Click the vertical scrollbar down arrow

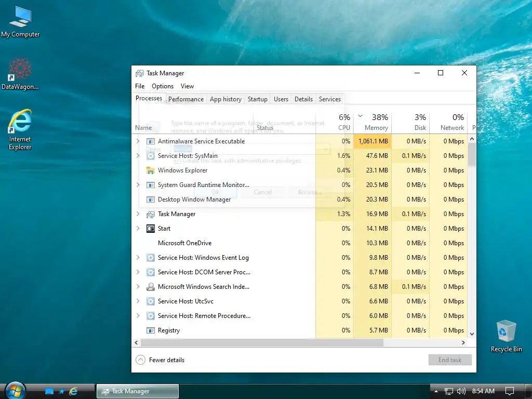[x=472, y=334]
